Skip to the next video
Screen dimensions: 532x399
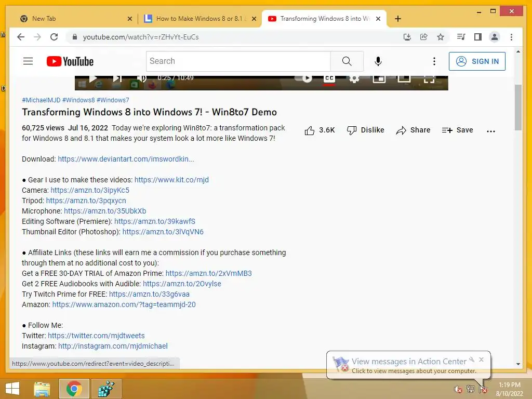(x=117, y=79)
